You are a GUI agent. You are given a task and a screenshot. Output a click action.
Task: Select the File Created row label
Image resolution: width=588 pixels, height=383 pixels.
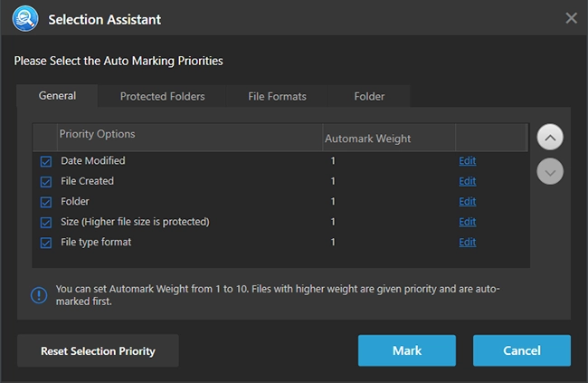pyautogui.click(x=88, y=181)
